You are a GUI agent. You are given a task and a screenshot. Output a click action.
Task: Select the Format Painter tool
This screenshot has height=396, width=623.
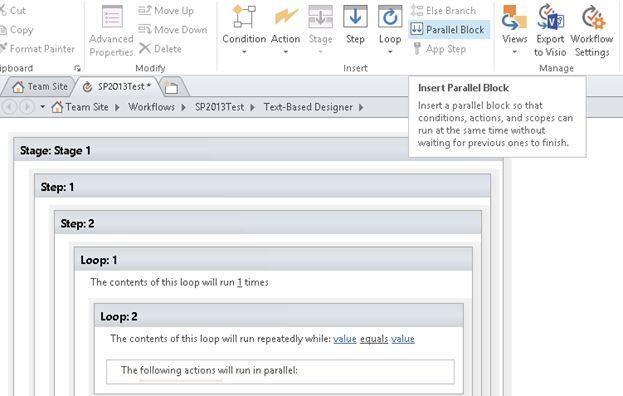point(38,49)
